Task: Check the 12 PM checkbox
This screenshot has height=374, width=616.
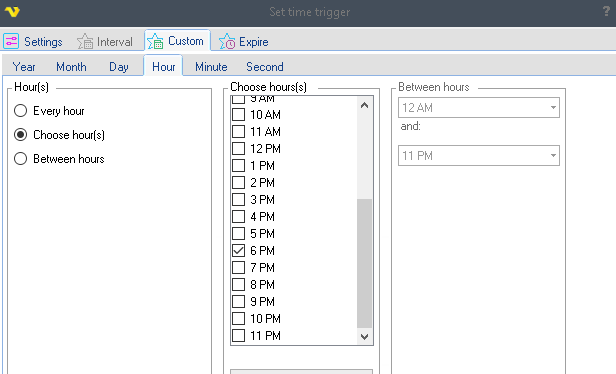Action: click(238, 148)
